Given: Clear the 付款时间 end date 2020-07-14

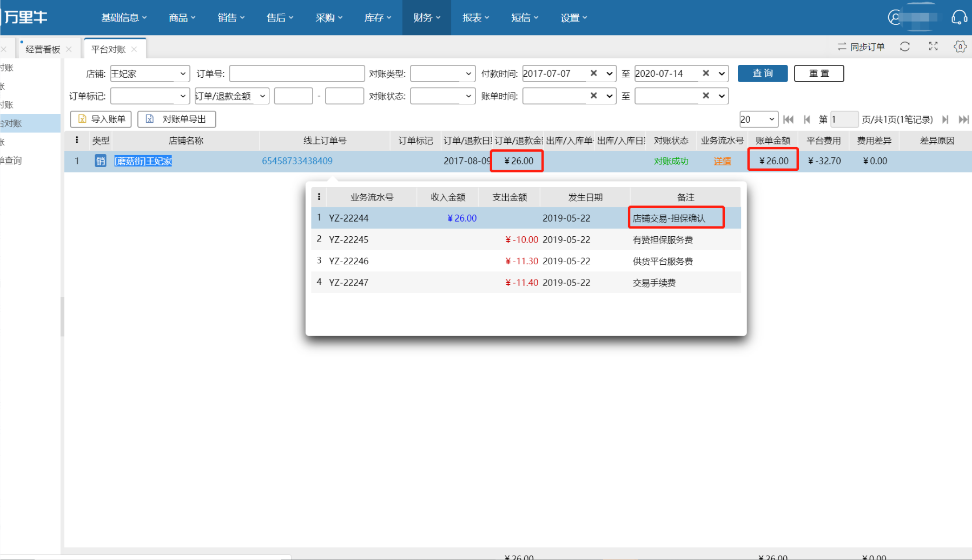Looking at the screenshot, I should pos(706,74).
